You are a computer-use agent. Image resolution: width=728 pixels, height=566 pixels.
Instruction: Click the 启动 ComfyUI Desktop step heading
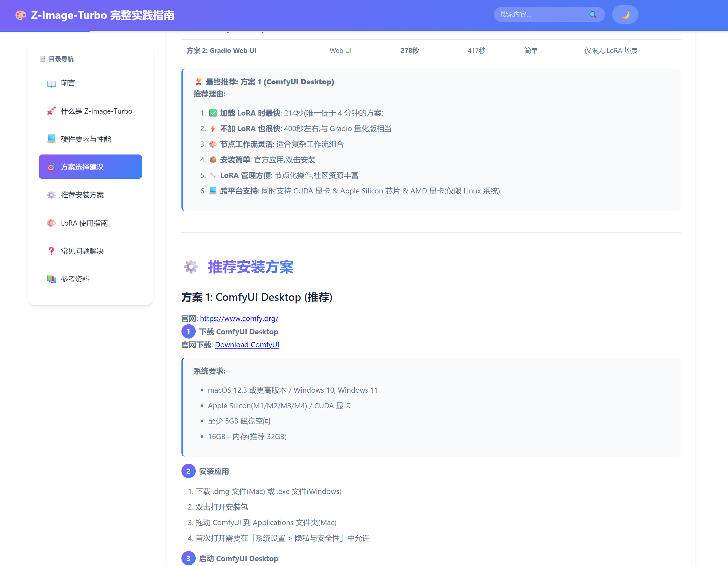[x=239, y=558]
